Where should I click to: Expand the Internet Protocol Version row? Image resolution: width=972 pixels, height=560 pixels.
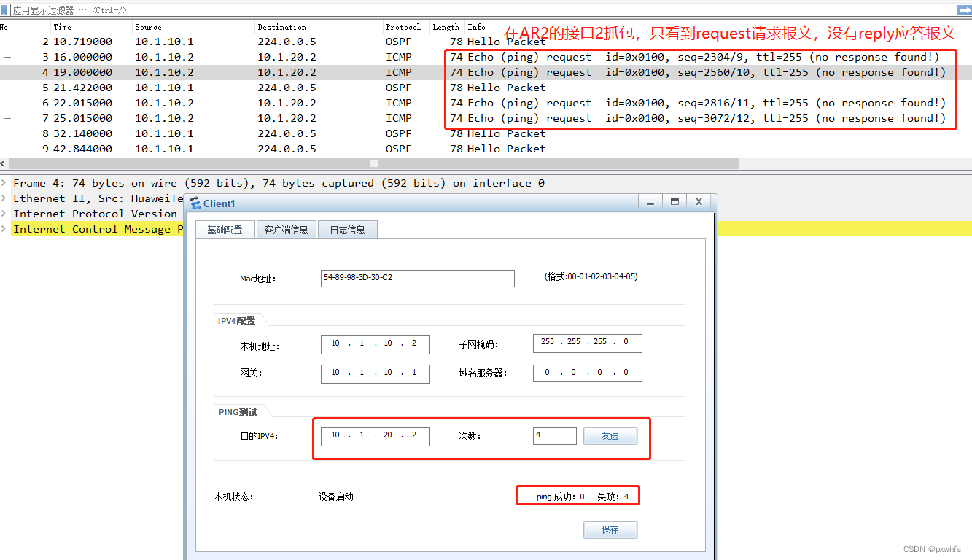5,214
